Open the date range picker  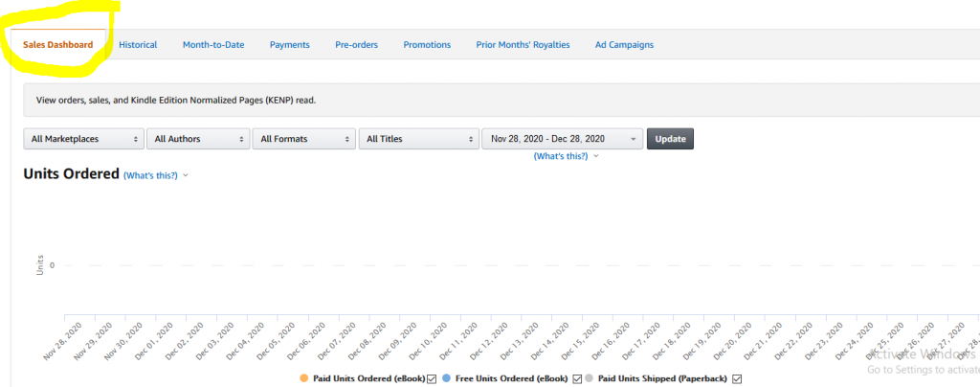562,139
